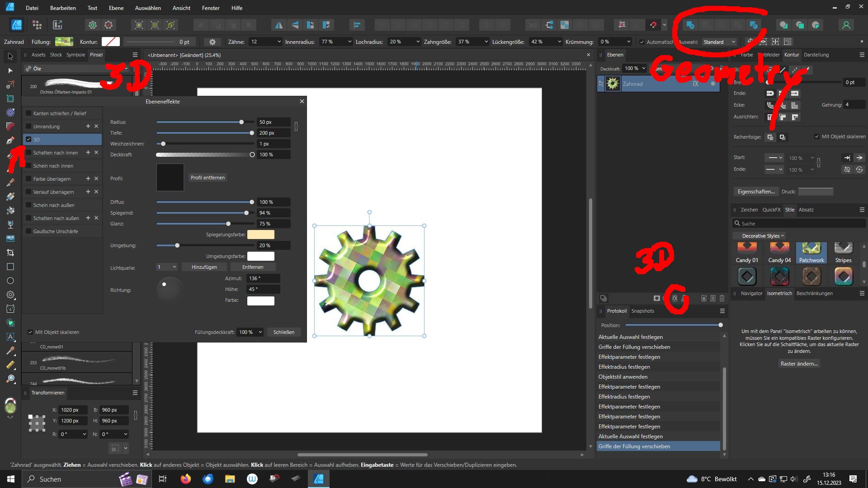
Task: Switch to the Pixel Persona
Action: [37, 25]
